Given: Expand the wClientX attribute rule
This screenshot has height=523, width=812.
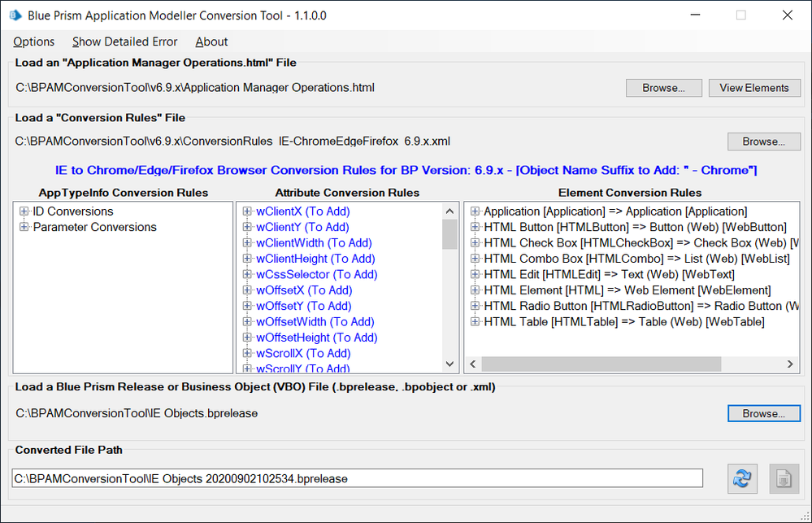Looking at the screenshot, I should pos(247,211).
